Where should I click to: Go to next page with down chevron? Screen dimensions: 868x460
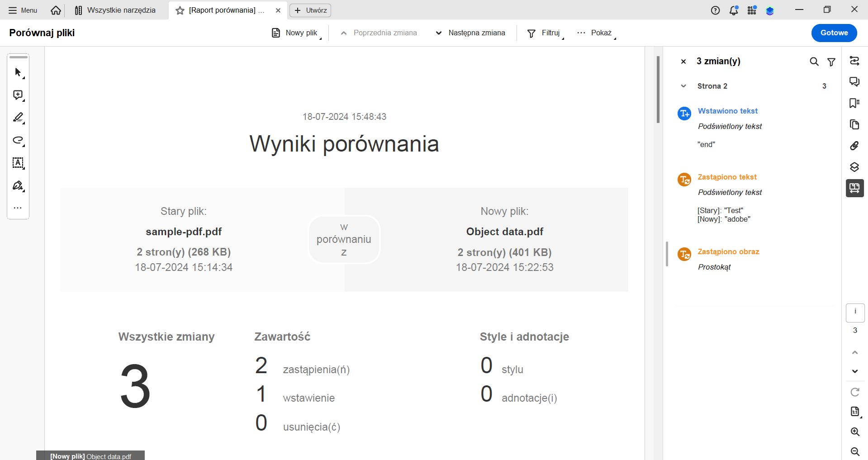(855, 371)
